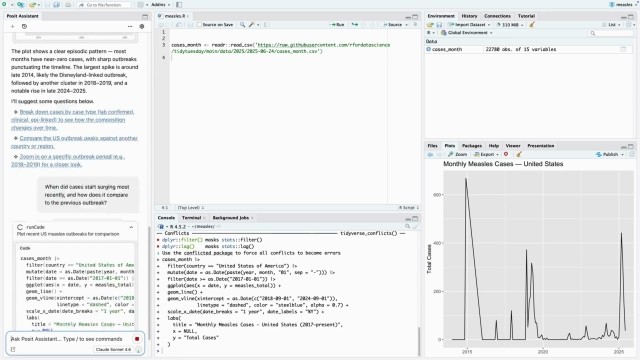Viewport: 640px width, 360px height.
Task: Open the Source button dropdown arrow
Action: (x=406, y=24)
